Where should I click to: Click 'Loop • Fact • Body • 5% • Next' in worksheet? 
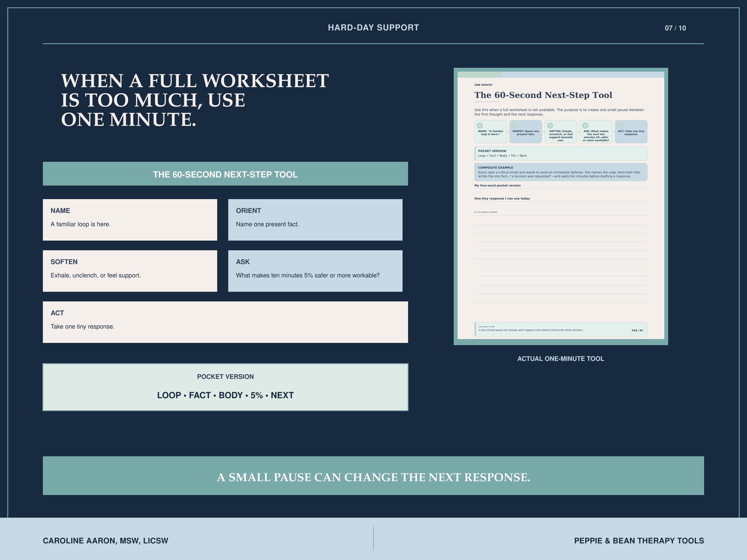click(502, 156)
